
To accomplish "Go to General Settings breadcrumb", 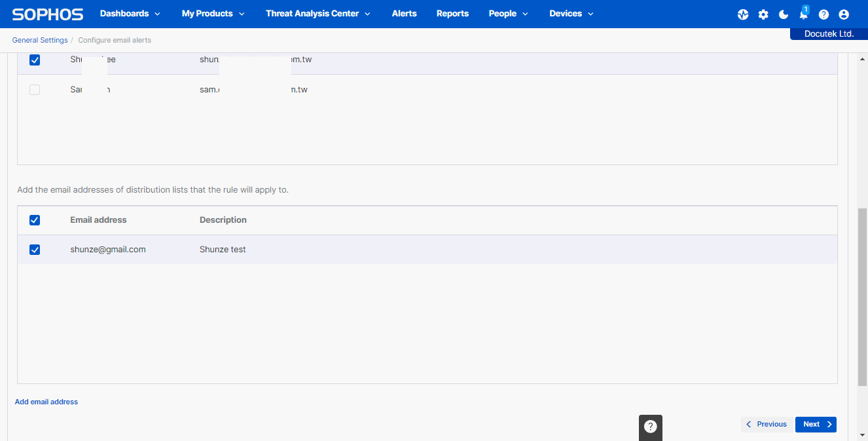I will point(40,40).
